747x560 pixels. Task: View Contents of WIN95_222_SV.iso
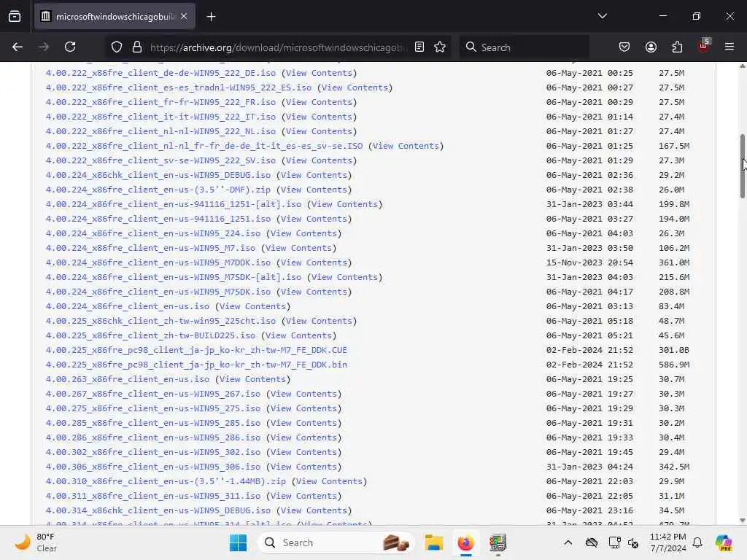tap(319, 160)
